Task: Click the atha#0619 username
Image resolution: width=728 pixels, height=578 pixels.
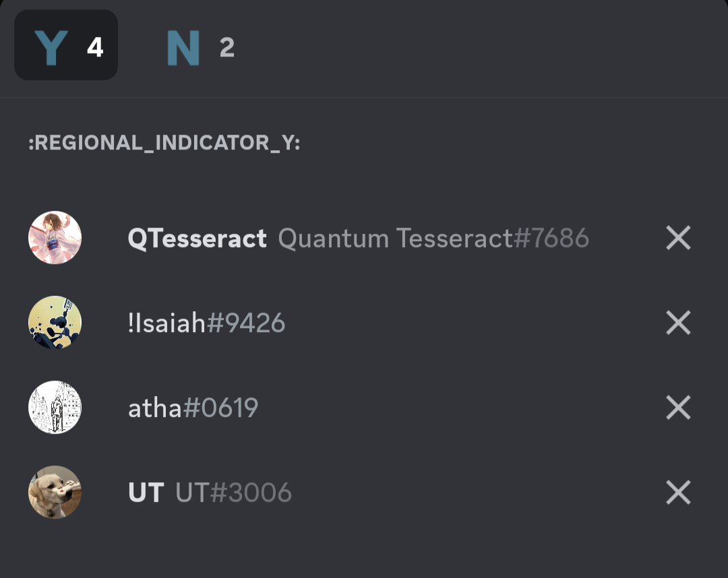Action: (193, 408)
